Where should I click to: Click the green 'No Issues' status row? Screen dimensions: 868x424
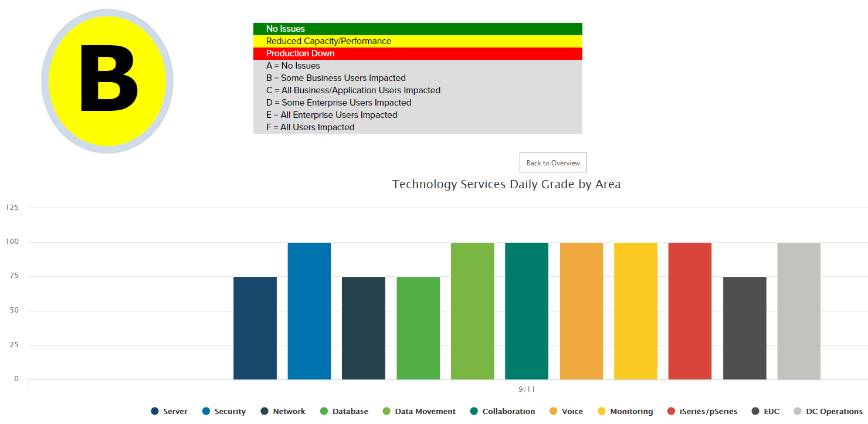tap(418, 28)
